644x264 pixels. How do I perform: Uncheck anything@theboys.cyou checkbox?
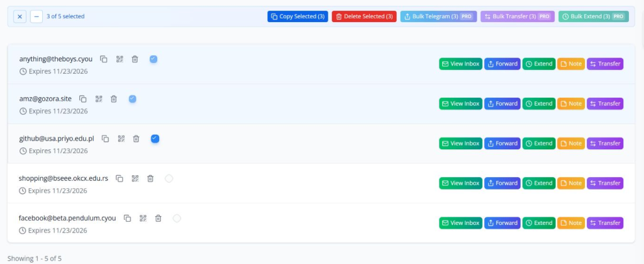153,59
